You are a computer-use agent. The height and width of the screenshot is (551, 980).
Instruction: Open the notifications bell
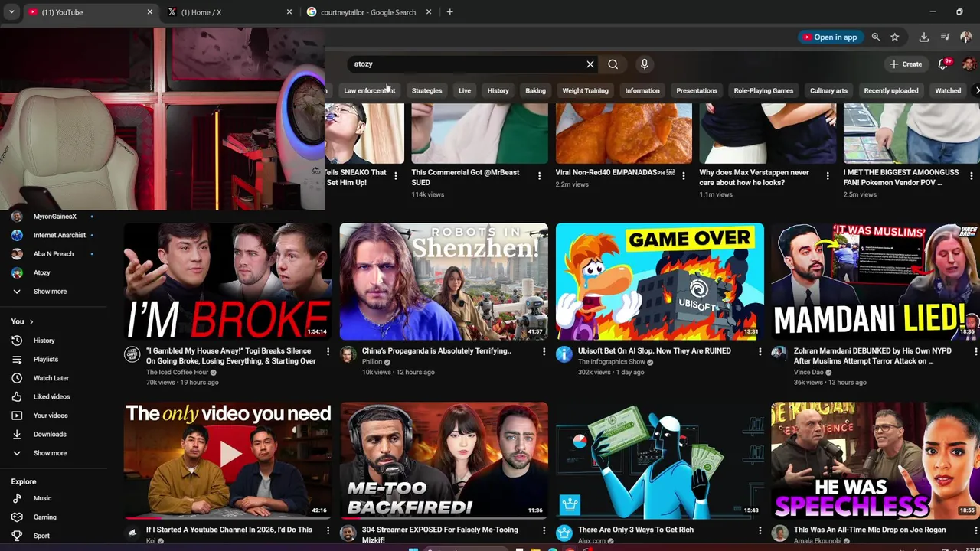click(x=943, y=64)
